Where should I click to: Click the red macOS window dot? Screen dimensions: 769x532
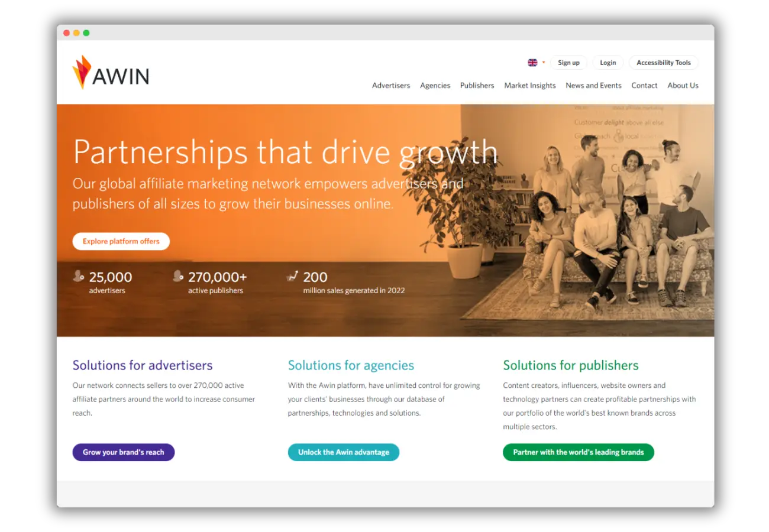(x=66, y=33)
